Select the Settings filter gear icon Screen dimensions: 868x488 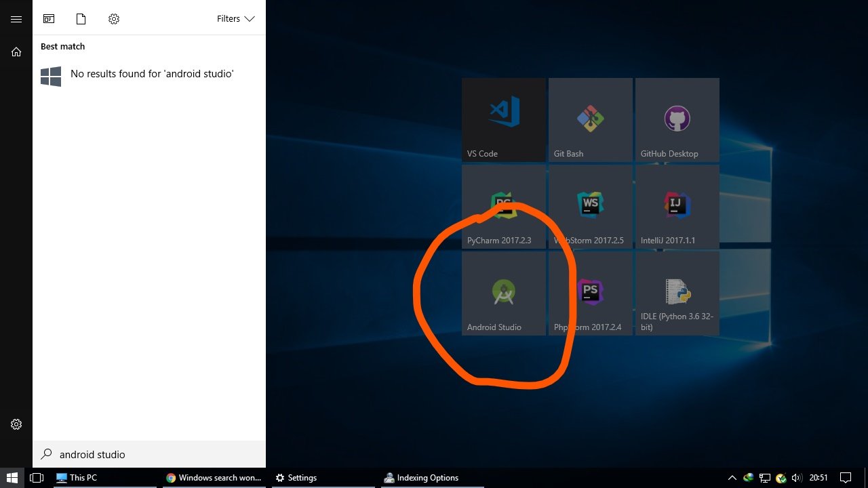pos(114,19)
